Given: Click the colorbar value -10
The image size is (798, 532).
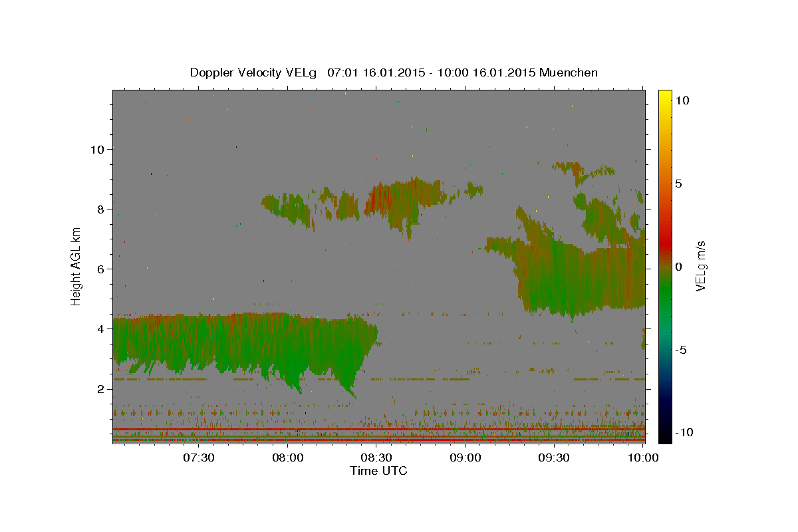Looking at the screenshot, I should (x=683, y=433).
